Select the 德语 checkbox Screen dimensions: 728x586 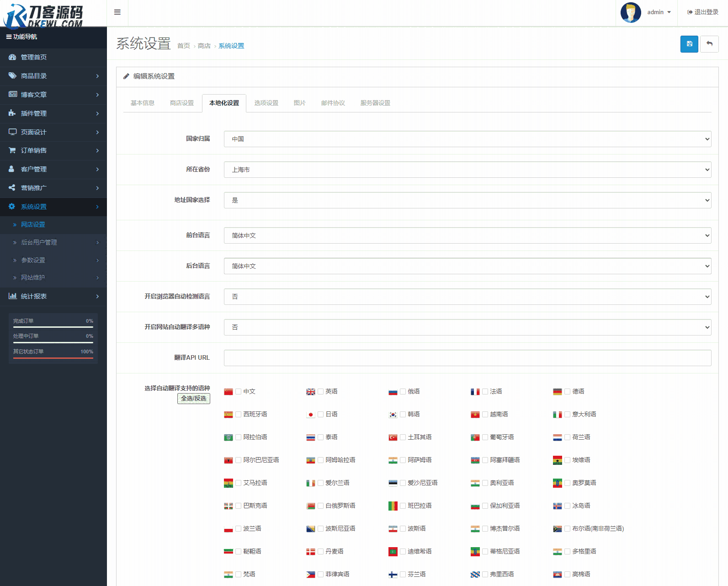click(568, 392)
